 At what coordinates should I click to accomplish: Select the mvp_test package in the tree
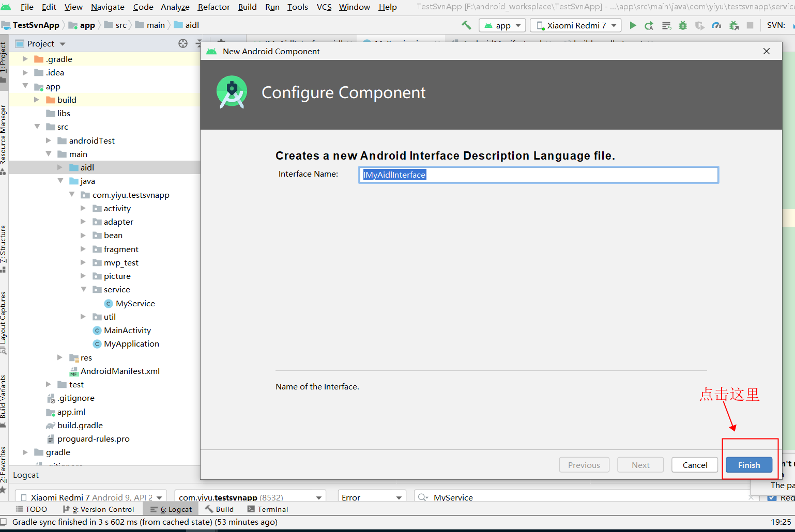(x=121, y=263)
